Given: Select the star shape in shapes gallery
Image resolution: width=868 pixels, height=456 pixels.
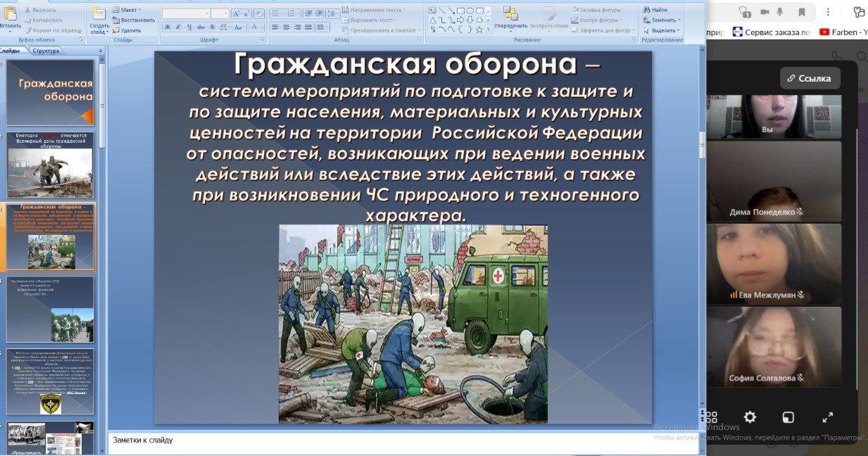Looking at the screenshot, I should tap(479, 30).
